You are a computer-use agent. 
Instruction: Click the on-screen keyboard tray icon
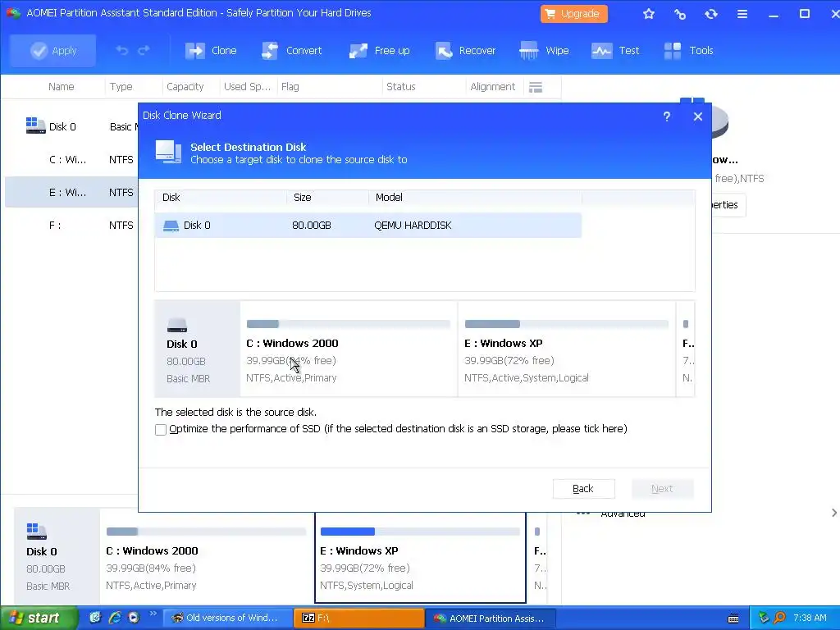[x=733, y=619]
